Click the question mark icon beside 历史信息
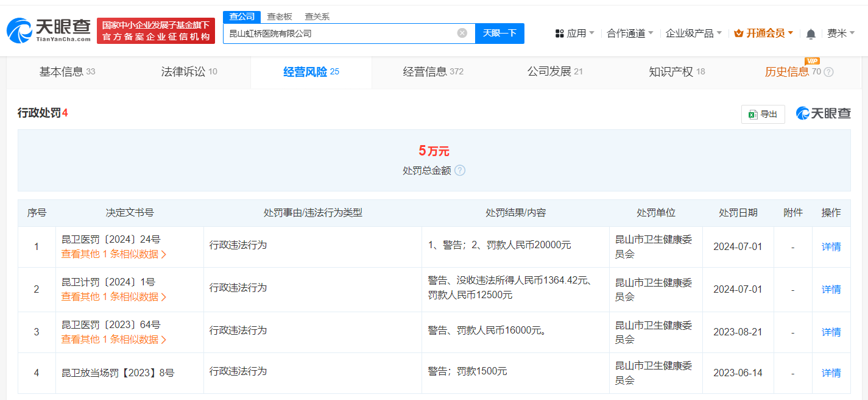 point(828,71)
